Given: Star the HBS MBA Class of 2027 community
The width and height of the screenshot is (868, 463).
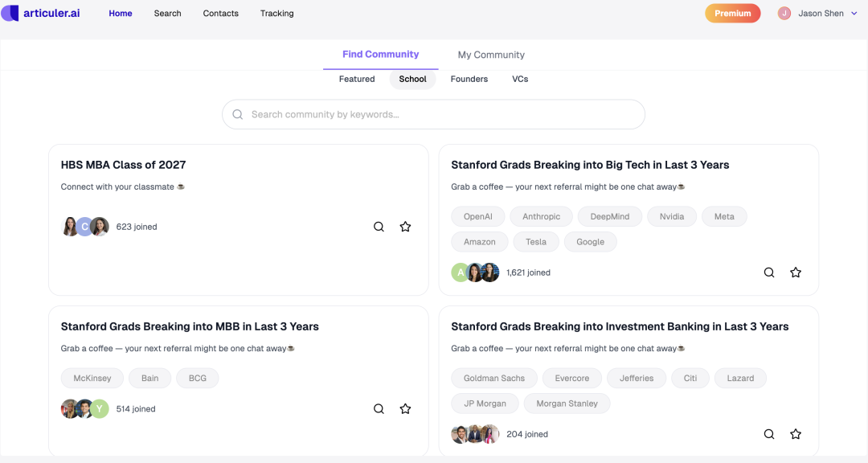Looking at the screenshot, I should pos(405,227).
